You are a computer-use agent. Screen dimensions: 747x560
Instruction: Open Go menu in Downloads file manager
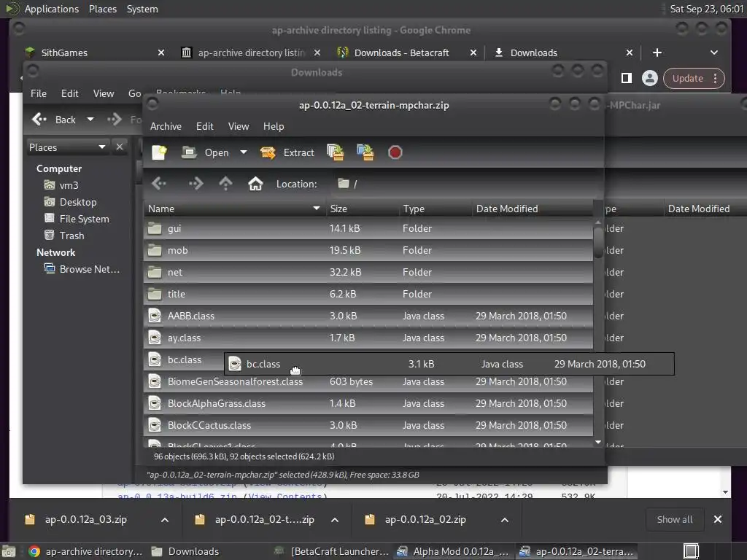[134, 93]
